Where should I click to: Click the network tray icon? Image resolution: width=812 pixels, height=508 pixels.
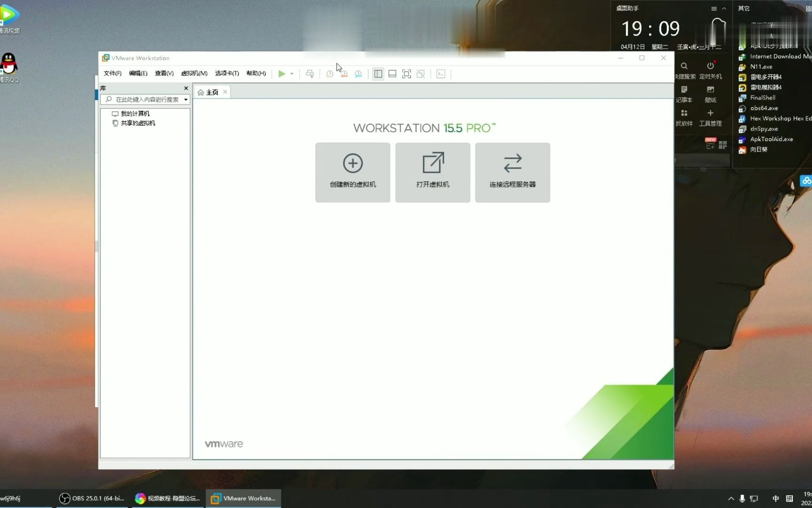754,499
